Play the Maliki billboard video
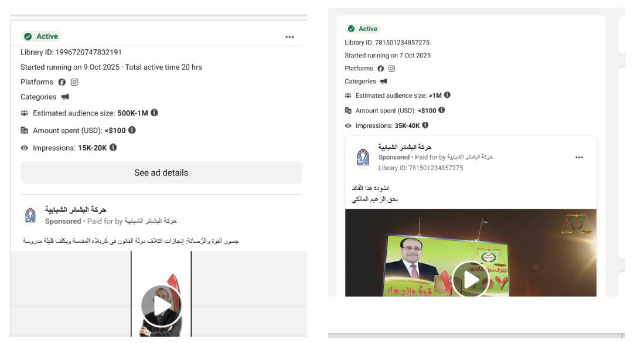Viewport: 644px width, 343px height. [x=471, y=279]
